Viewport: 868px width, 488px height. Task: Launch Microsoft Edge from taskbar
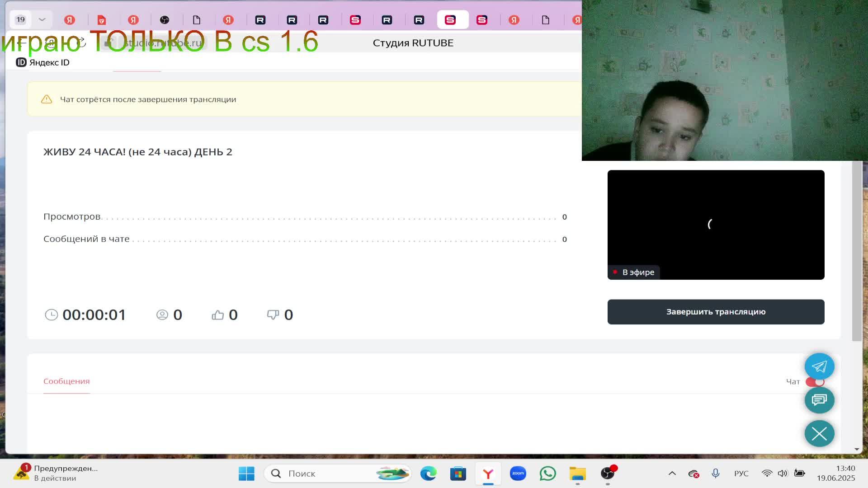428,474
